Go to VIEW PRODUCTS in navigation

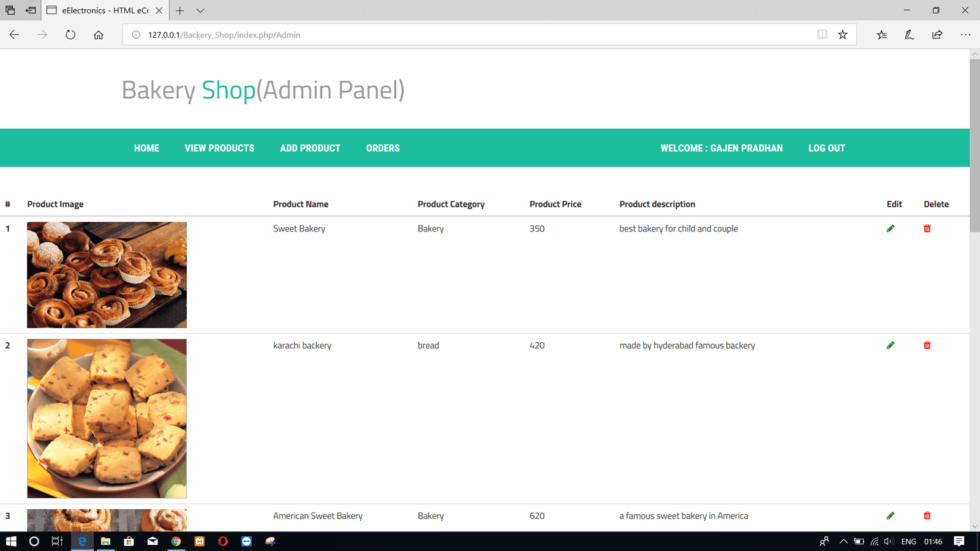tap(219, 148)
